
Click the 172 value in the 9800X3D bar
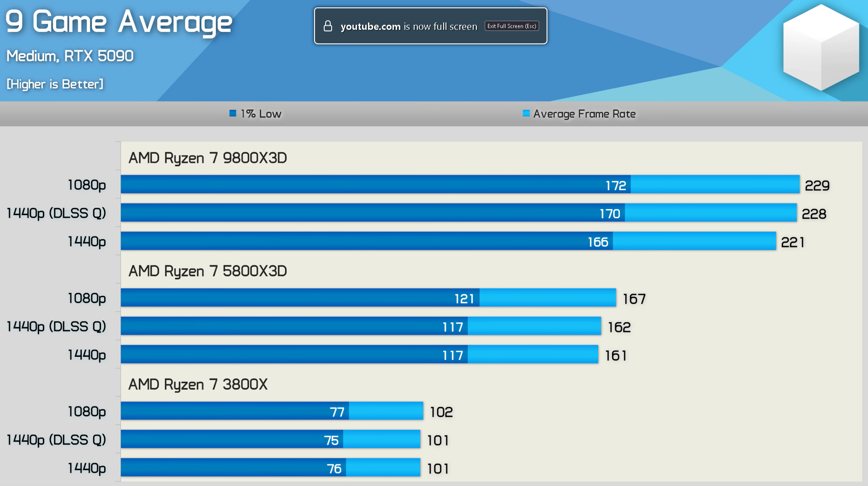(x=616, y=186)
